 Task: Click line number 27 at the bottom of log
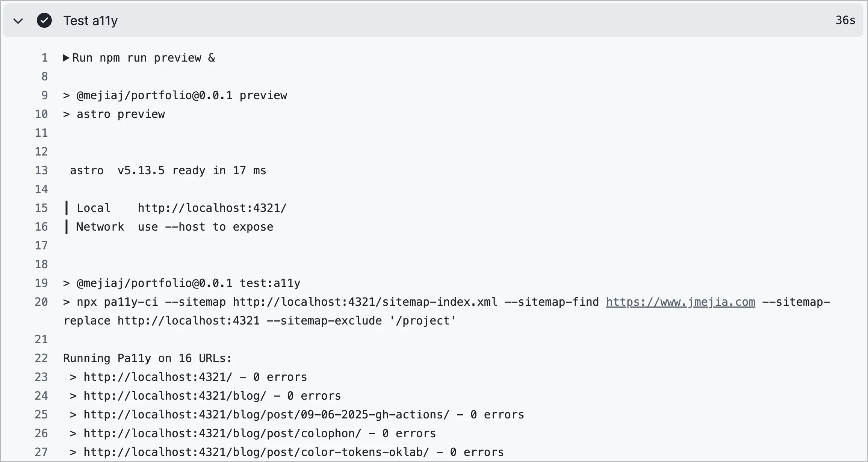coord(41,452)
